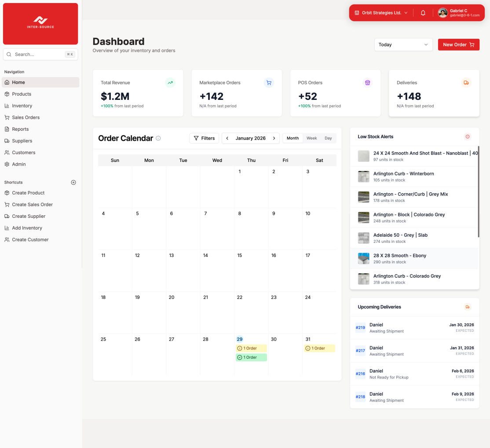Go to next month in calendar

[x=274, y=138]
